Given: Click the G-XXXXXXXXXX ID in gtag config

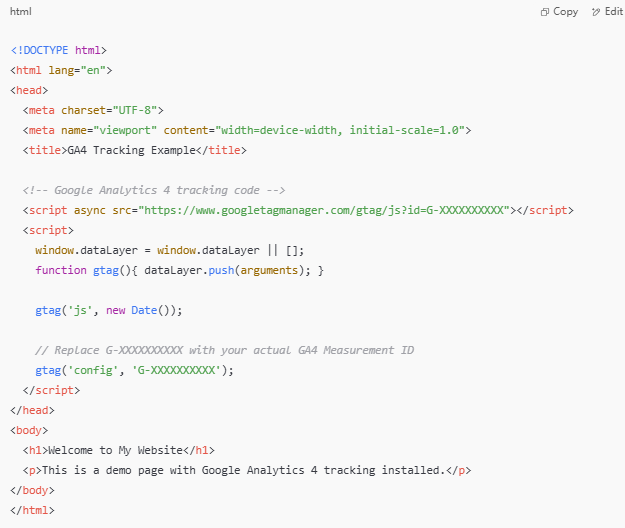Looking at the screenshot, I should tap(176, 370).
